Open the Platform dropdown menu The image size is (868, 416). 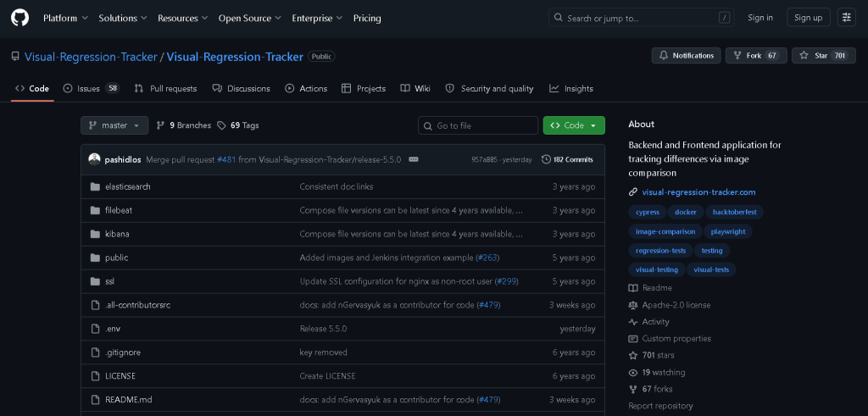[x=65, y=19]
